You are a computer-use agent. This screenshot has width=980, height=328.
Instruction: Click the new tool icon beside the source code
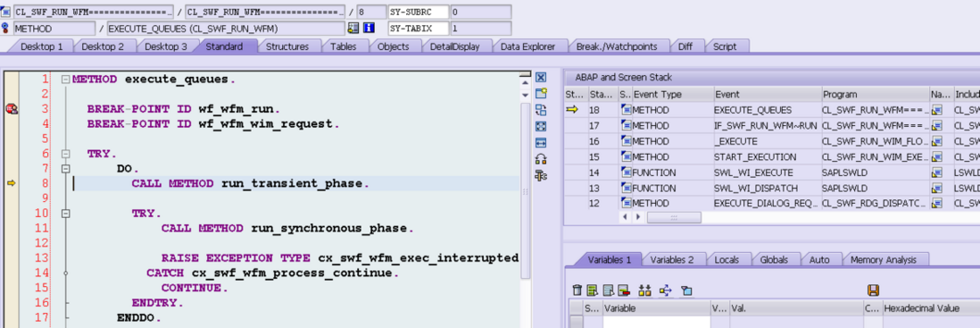click(x=541, y=94)
